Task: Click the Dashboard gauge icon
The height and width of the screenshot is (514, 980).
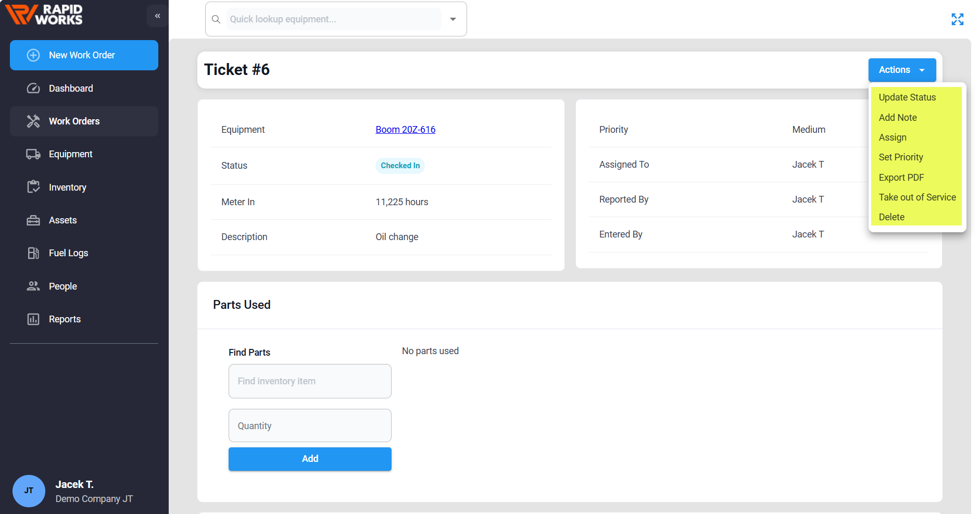Action: [x=33, y=89]
